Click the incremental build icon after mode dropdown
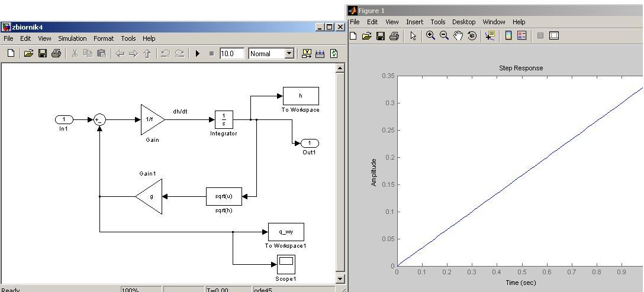The image size is (644, 292). pyautogui.click(x=307, y=53)
